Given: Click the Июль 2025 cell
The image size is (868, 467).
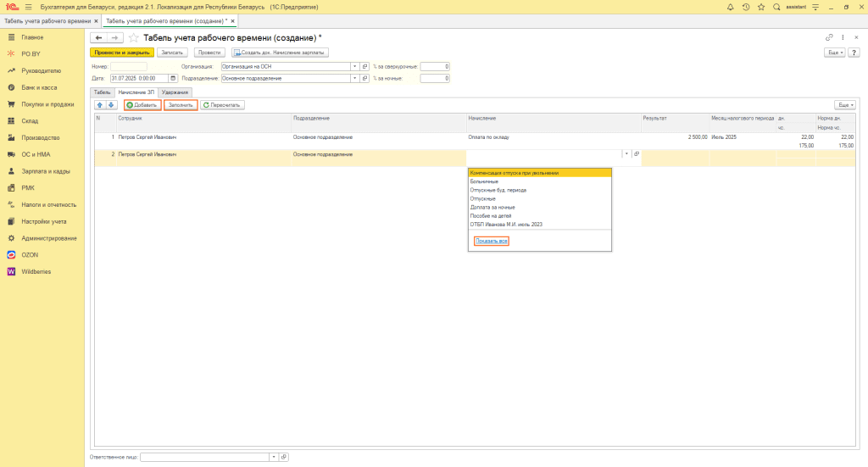Looking at the screenshot, I should 743,137.
